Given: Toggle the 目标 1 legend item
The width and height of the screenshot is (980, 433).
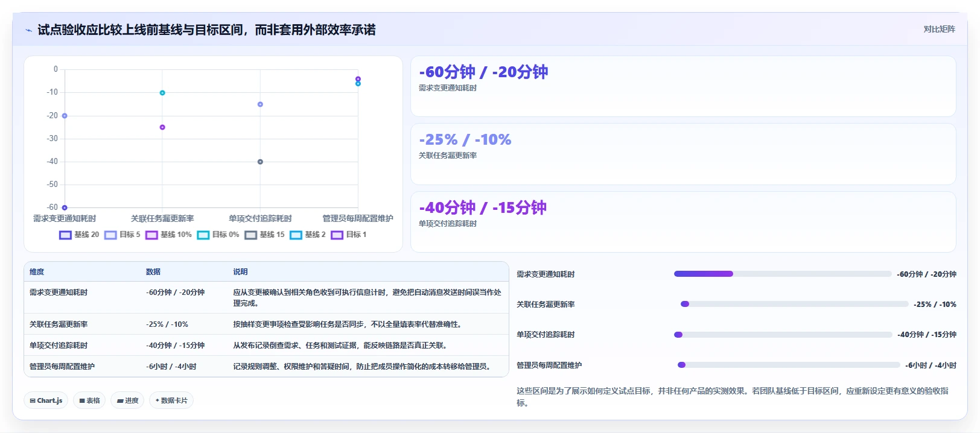Looking at the screenshot, I should pyautogui.click(x=349, y=235).
